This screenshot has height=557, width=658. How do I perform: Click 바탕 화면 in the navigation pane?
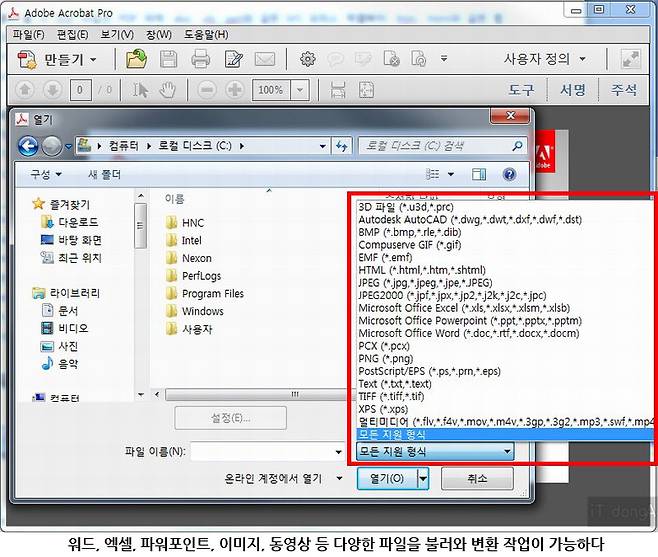click(x=71, y=240)
